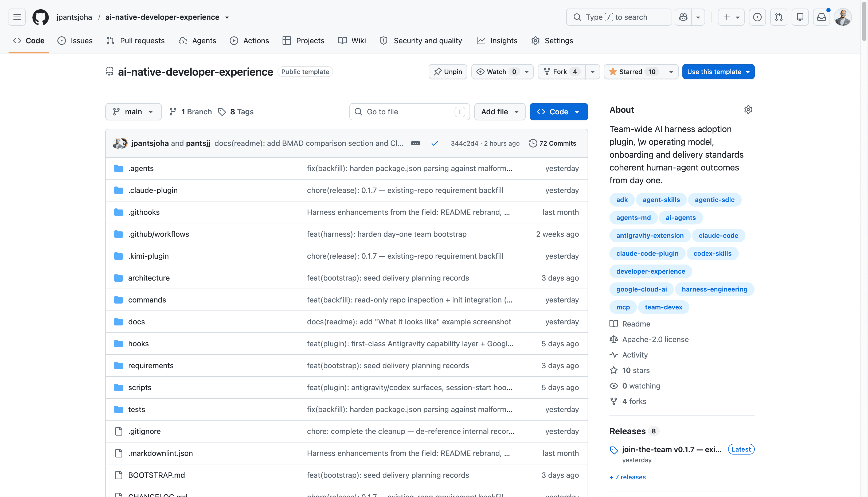Open join-the-team v0.1.7 release
This screenshot has height=497, width=868.
point(671,449)
